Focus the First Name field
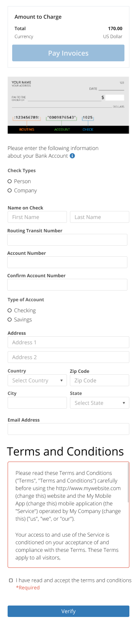Viewport: 137px width, 644px height. point(37,217)
